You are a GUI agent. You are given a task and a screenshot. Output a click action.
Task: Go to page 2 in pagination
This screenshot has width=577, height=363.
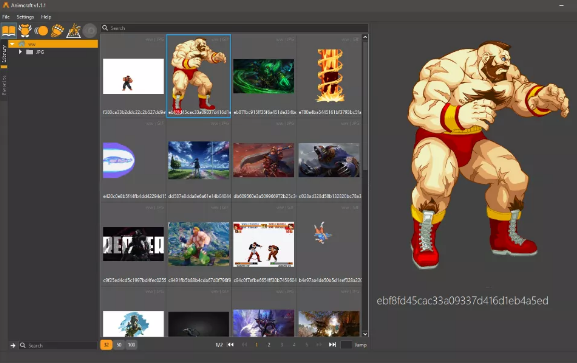[x=269, y=345]
